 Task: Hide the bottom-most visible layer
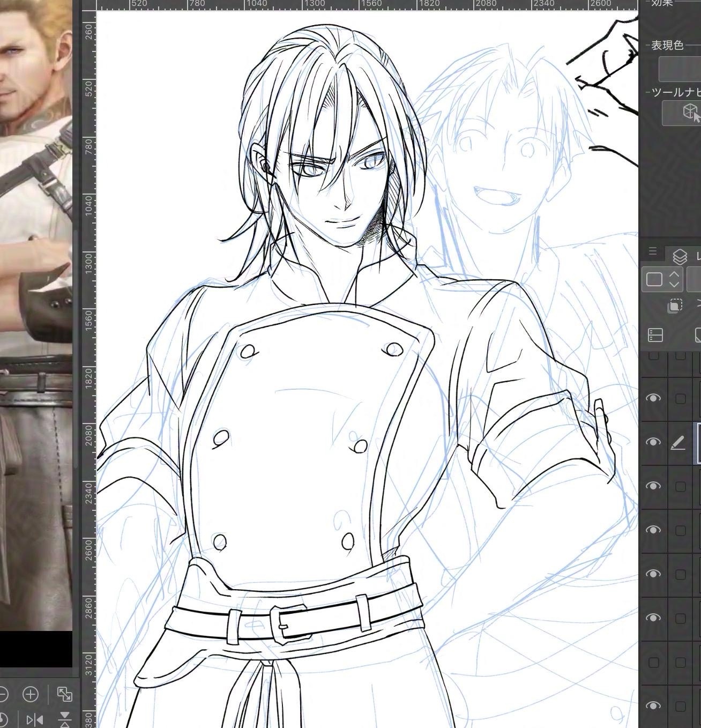click(x=653, y=706)
